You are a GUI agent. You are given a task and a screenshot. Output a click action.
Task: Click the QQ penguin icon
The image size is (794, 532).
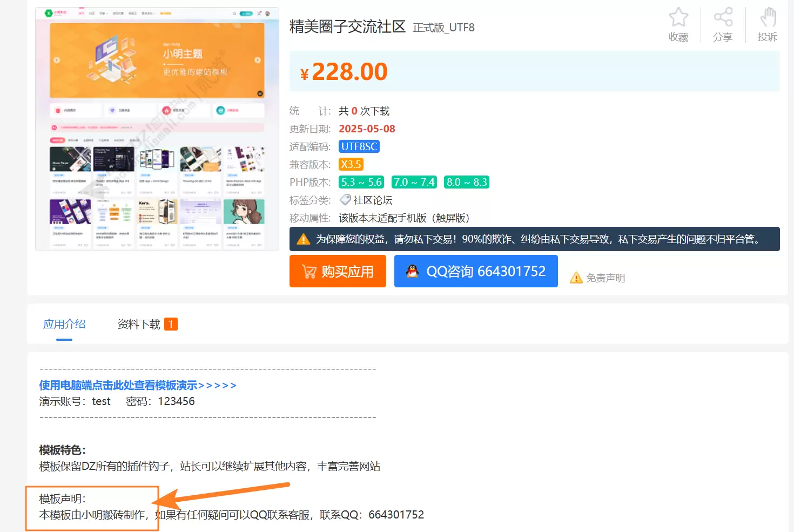(x=412, y=271)
